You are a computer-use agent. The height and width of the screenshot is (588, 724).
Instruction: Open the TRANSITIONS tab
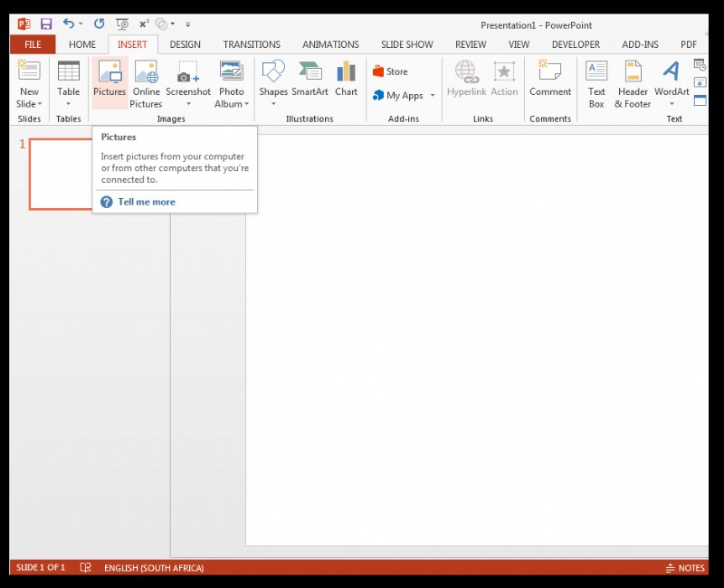click(252, 44)
